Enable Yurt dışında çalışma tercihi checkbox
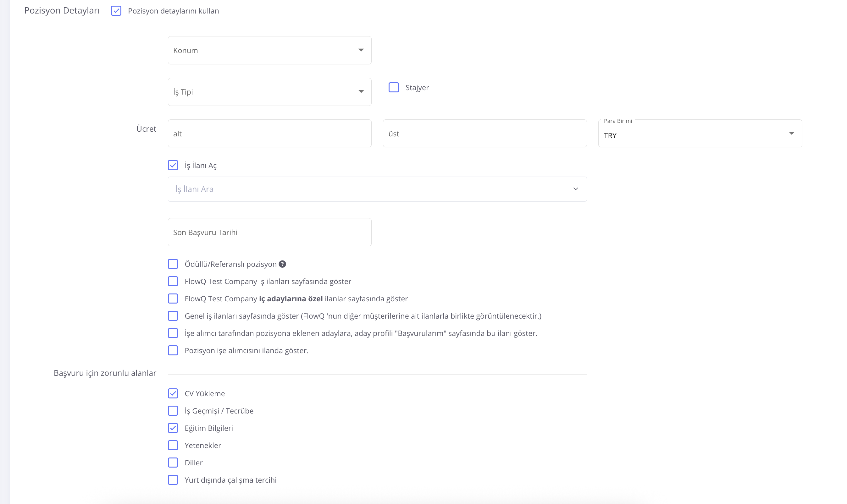This screenshot has width=847, height=504. tap(173, 480)
